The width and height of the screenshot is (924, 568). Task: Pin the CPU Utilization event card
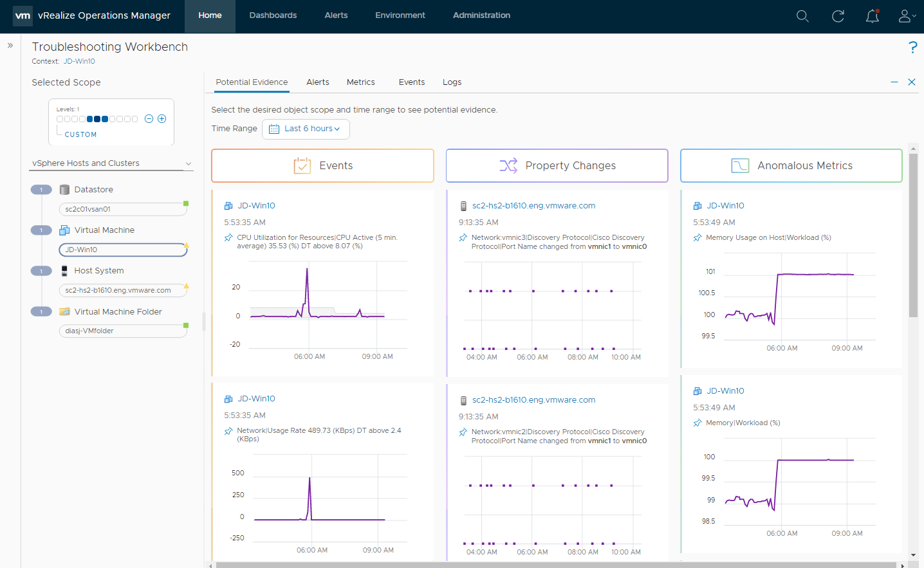click(x=228, y=238)
